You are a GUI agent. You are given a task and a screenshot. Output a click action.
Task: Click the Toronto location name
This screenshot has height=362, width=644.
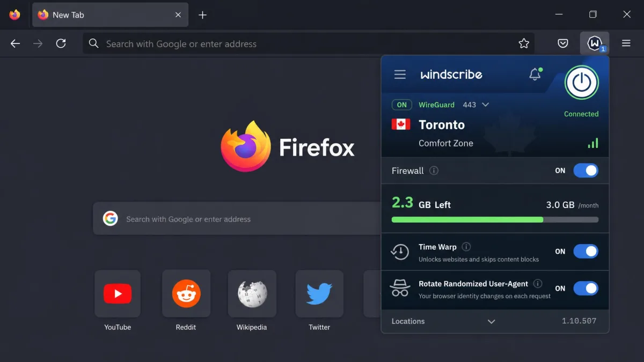pos(442,125)
